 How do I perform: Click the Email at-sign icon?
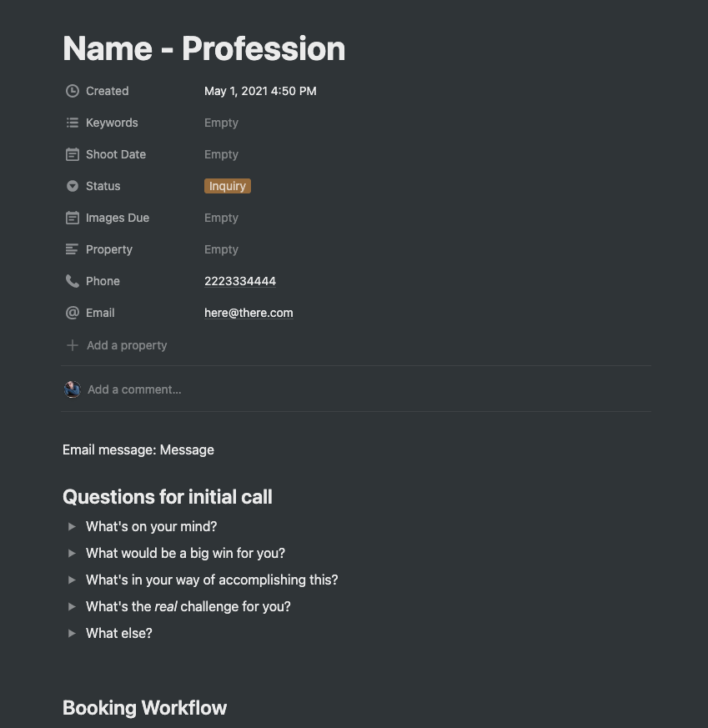click(73, 313)
